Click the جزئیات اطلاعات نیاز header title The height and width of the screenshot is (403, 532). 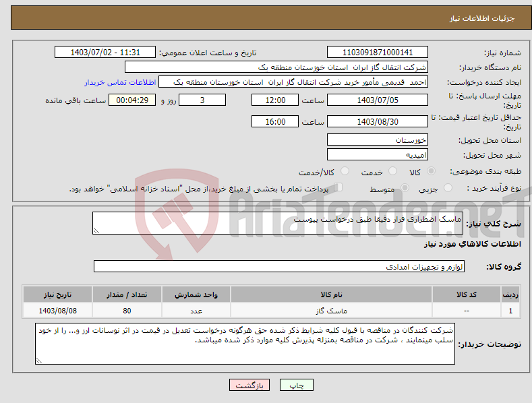[x=482, y=18]
